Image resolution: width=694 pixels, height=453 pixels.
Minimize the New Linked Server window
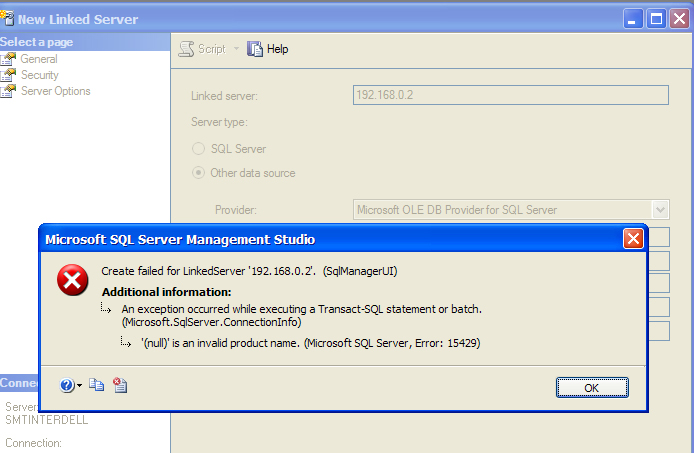coord(633,19)
